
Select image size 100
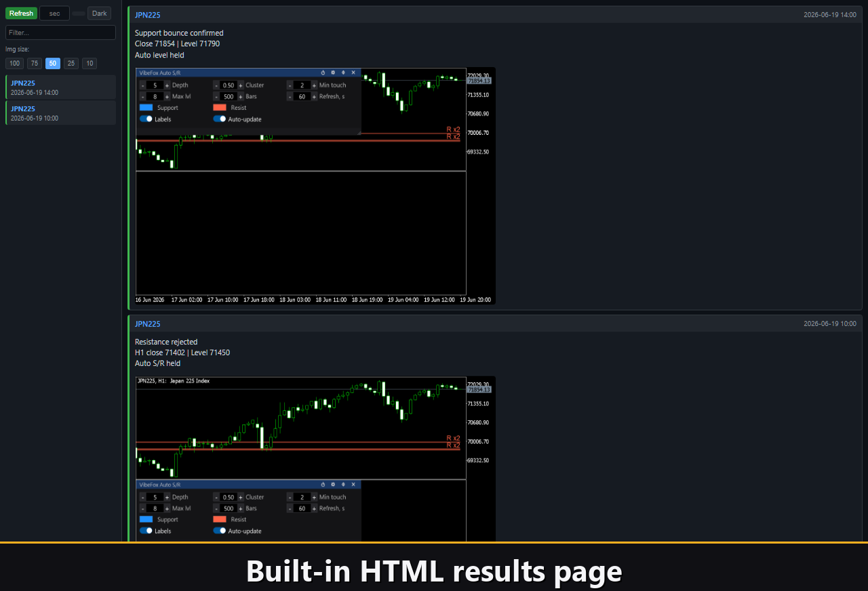[14, 64]
